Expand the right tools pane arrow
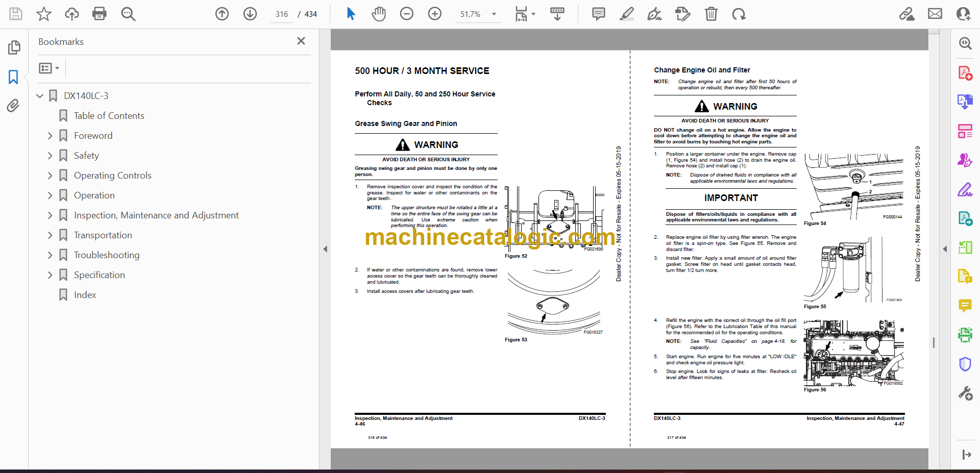Screen dimensions: 980x473 tap(966, 455)
